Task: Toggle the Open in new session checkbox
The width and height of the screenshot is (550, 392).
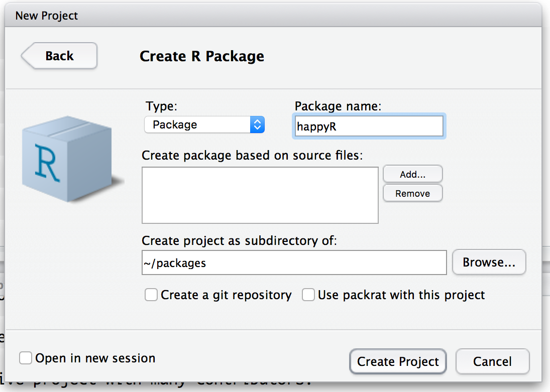Action: (26, 358)
